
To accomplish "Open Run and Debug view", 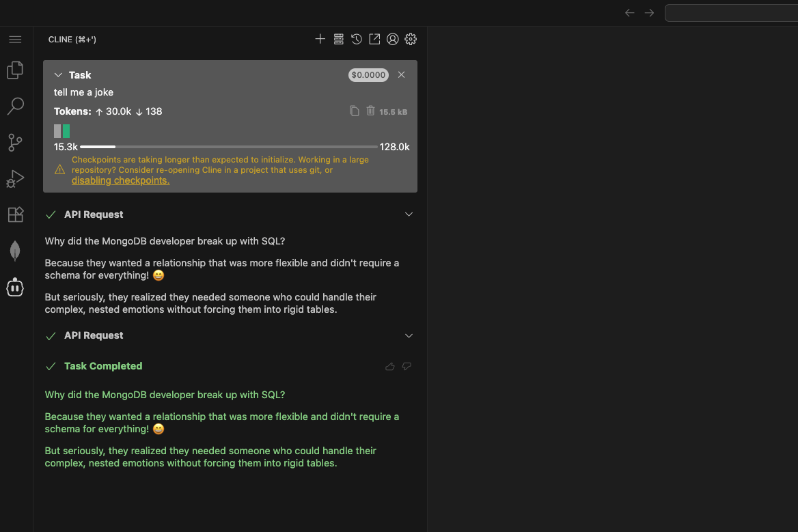I will [x=15, y=178].
